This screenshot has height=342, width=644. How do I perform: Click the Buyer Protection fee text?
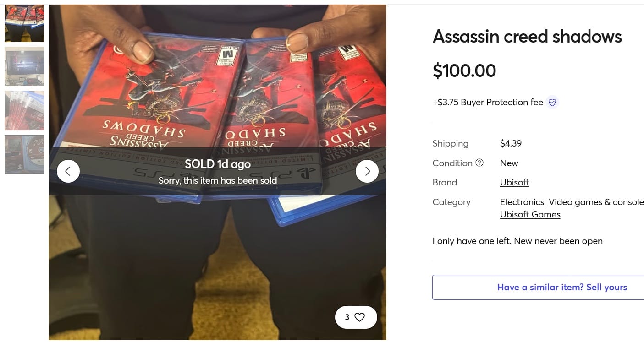coord(488,103)
